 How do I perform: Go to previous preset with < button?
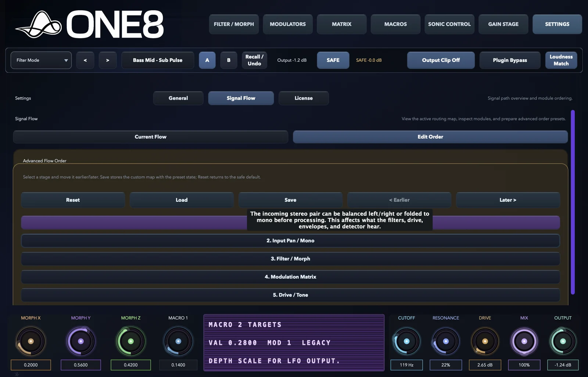coord(85,60)
